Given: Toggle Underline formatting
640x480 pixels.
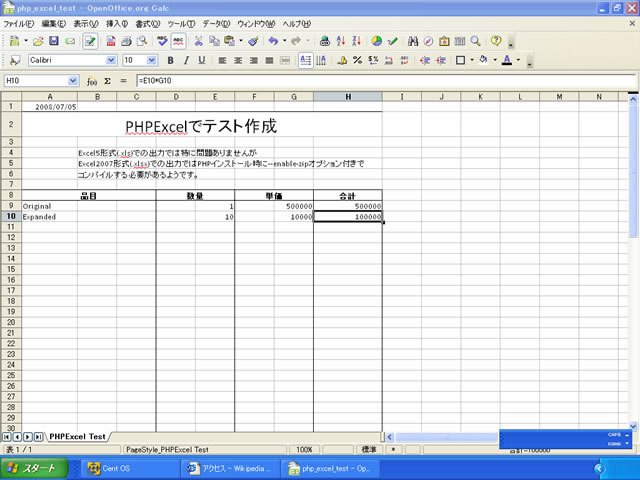Looking at the screenshot, I should click(201, 60).
